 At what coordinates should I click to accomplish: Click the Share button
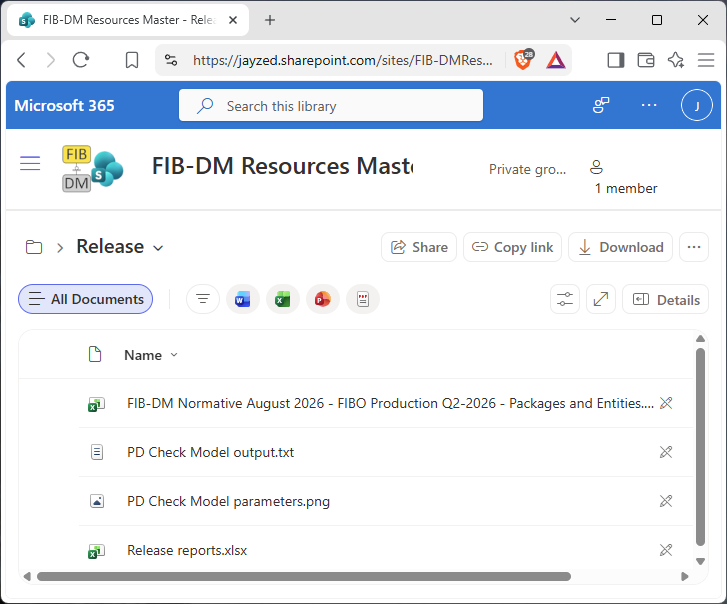point(419,247)
